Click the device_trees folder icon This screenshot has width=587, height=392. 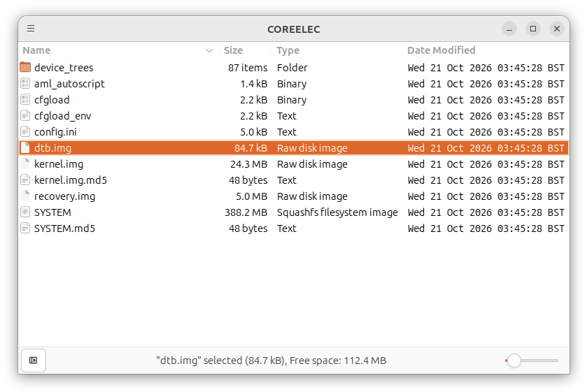click(x=25, y=67)
